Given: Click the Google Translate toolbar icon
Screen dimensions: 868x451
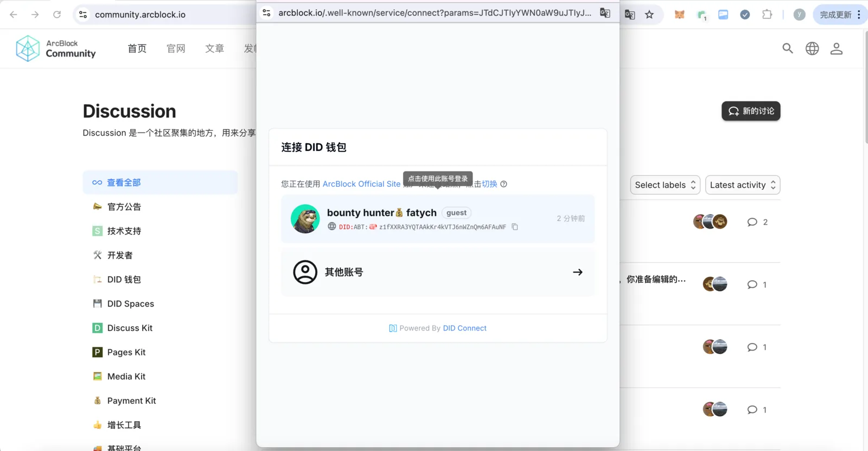Looking at the screenshot, I should click(630, 15).
